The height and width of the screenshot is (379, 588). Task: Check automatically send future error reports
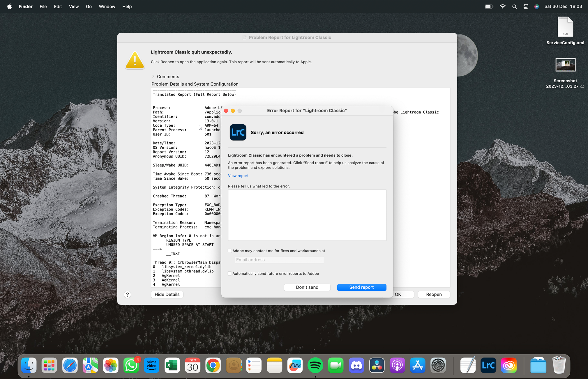[x=230, y=273]
